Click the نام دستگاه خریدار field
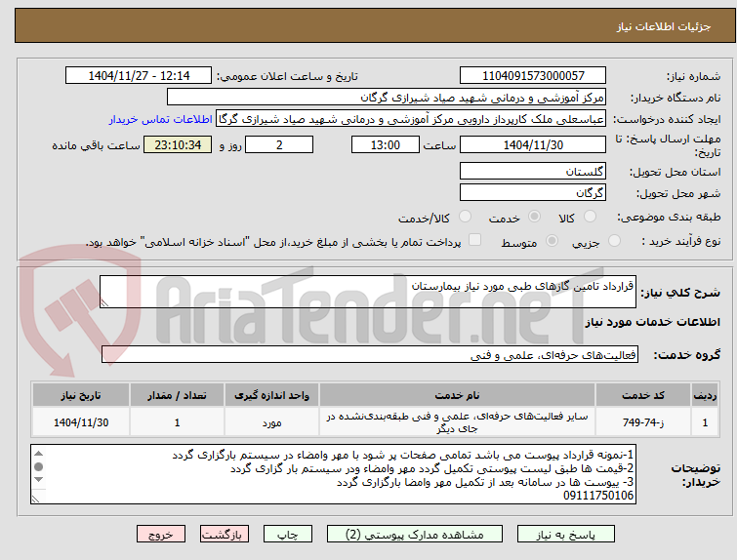This screenshot has height=560, width=737. (387, 98)
